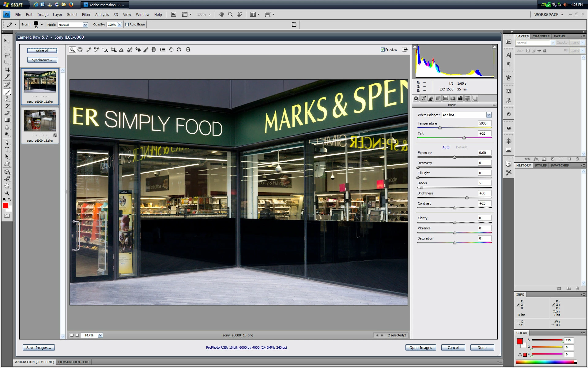The width and height of the screenshot is (588, 368).
Task: Open the zoom level dropdown at 18.4%
Action: [x=100, y=335]
